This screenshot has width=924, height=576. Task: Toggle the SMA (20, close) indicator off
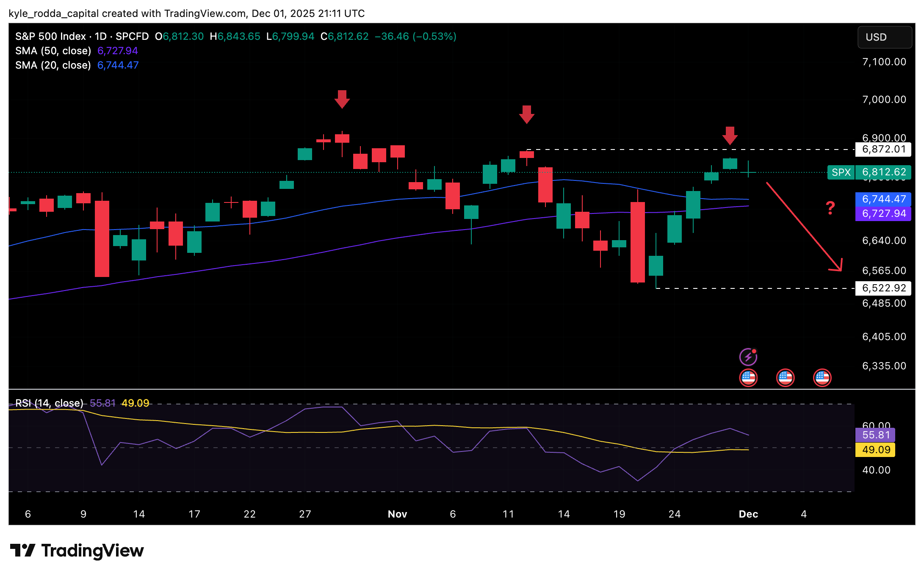point(53,65)
